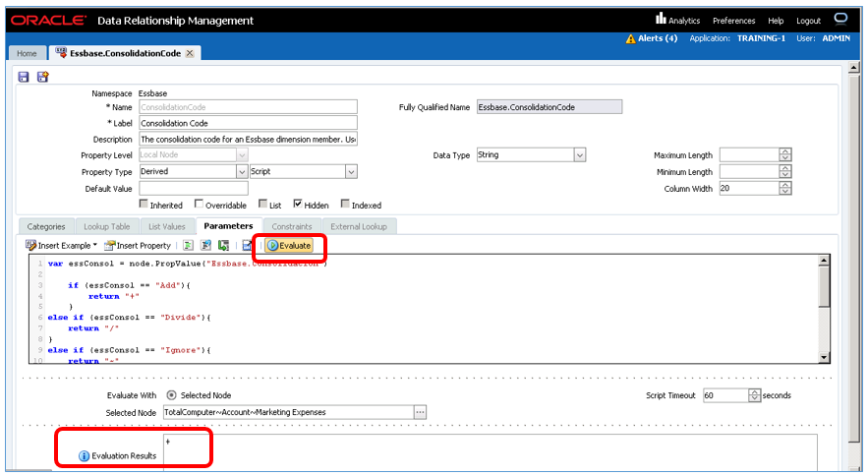This screenshot has height=476, width=868.
Task: Adjust the Maximum Length stepper
Action: 785,155
